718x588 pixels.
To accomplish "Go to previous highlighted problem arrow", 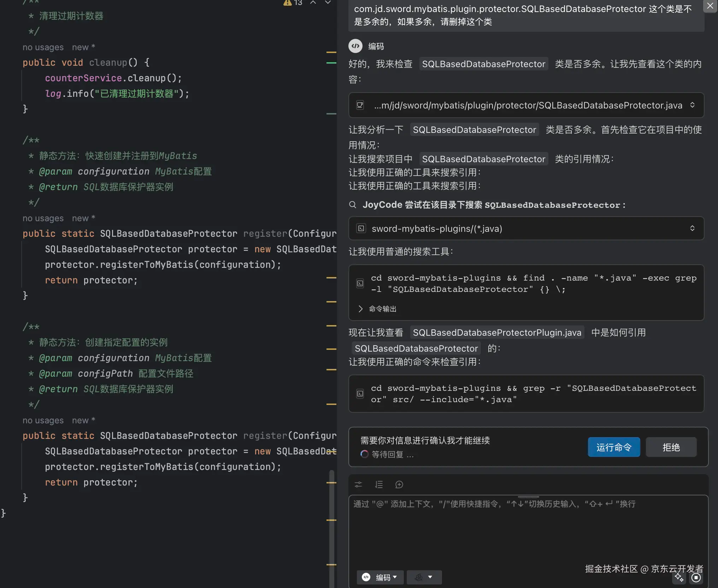I will [x=313, y=3].
